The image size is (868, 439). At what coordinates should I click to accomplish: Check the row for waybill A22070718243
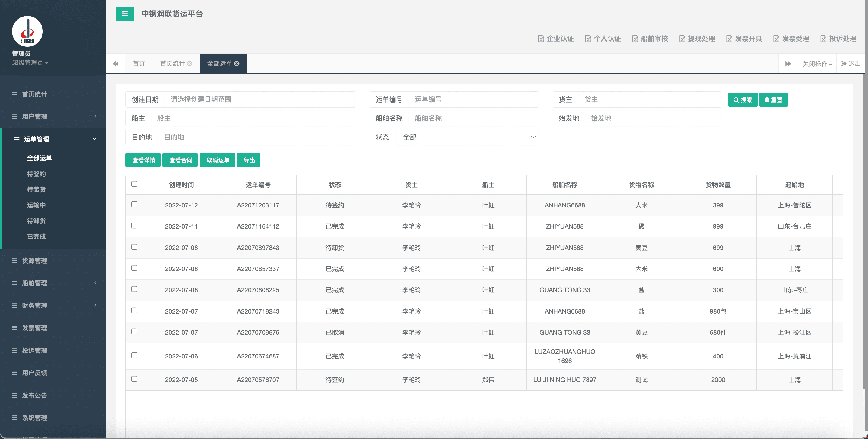(x=134, y=311)
